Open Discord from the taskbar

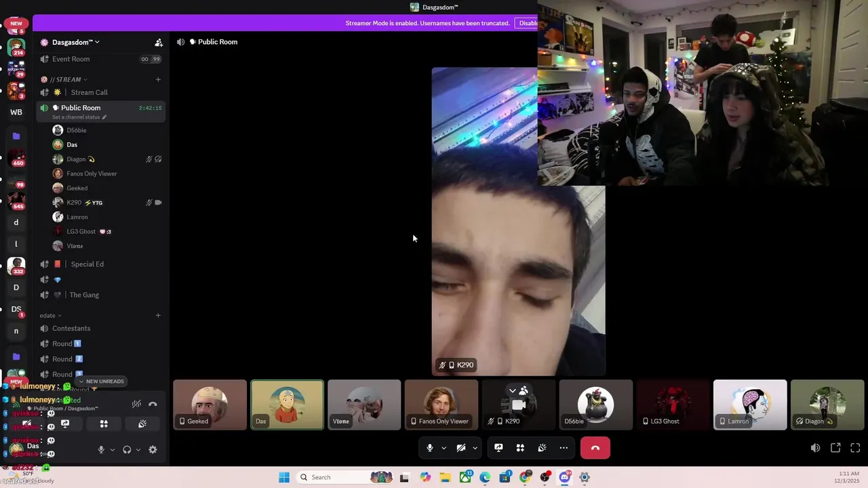[564, 477]
